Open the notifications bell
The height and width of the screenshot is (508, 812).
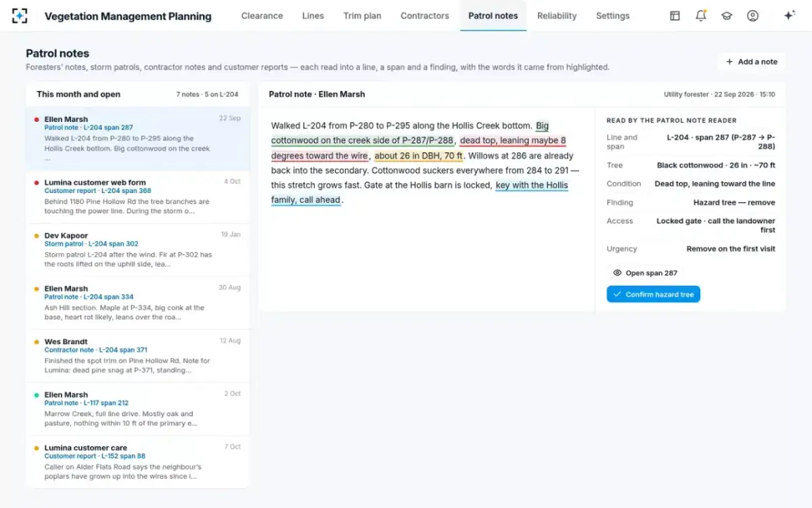click(x=701, y=16)
